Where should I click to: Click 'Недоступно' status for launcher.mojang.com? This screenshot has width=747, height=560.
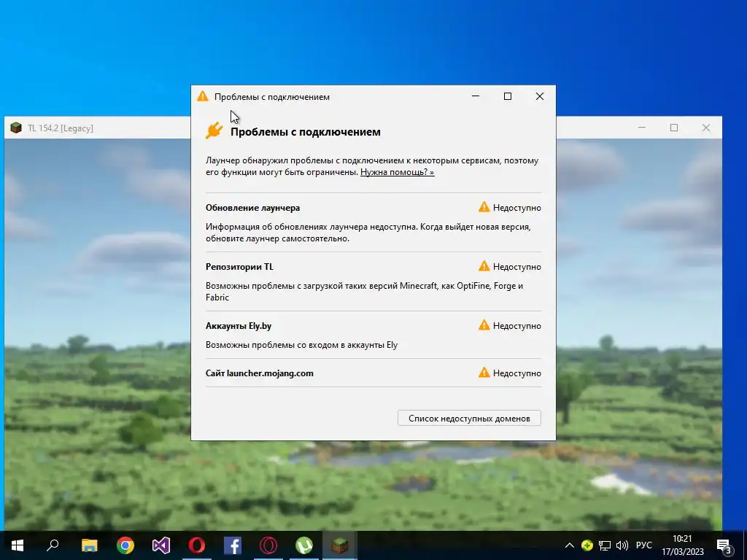(517, 373)
